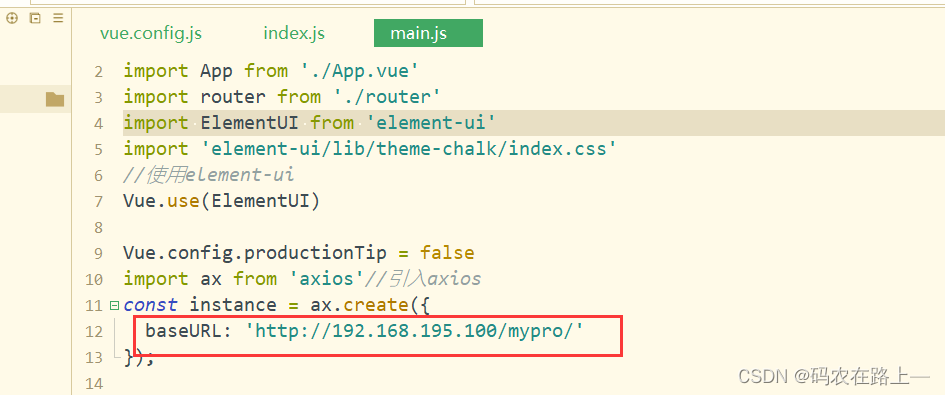The image size is (945, 395).
Task: Collapse the code fold at line 11
Action: click(x=115, y=306)
